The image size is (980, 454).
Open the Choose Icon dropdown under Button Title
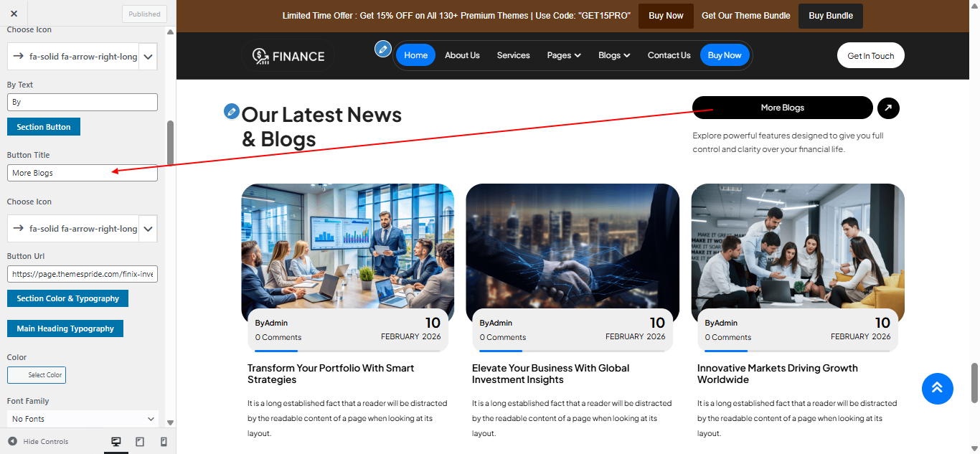tap(148, 229)
